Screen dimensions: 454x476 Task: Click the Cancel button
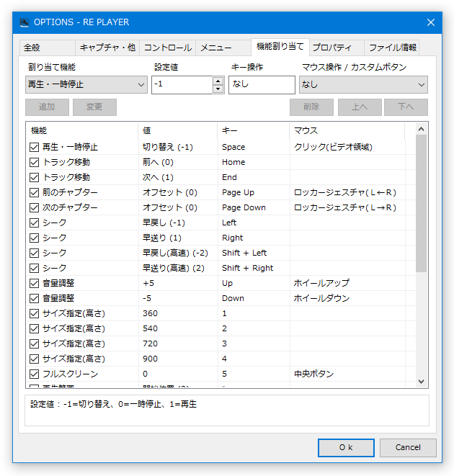coord(408,447)
